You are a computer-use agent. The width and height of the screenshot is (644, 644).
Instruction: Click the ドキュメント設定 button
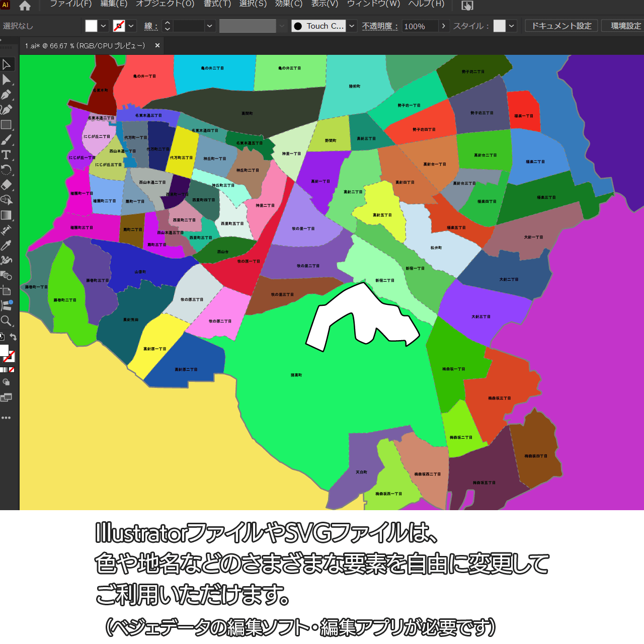click(x=561, y=26)
